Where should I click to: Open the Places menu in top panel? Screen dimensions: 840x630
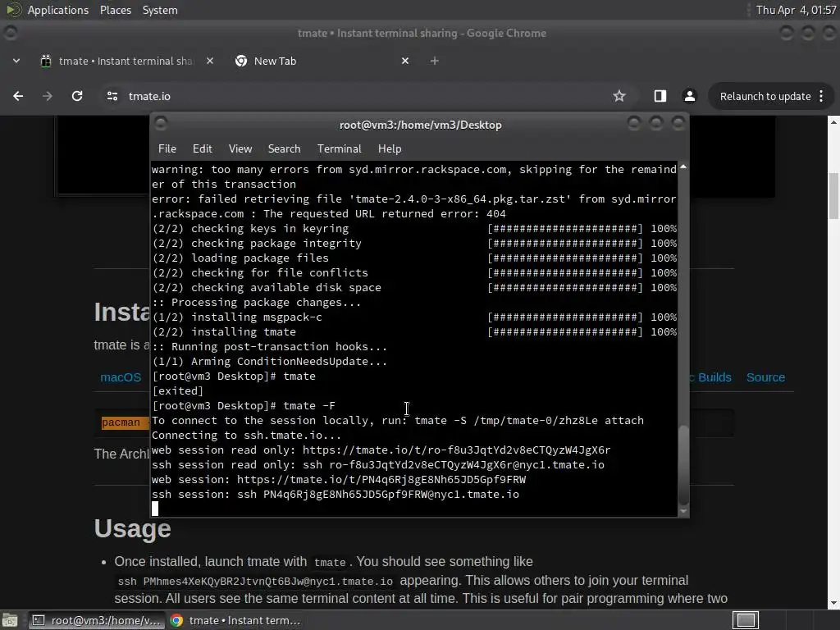(x=115, y=10)
